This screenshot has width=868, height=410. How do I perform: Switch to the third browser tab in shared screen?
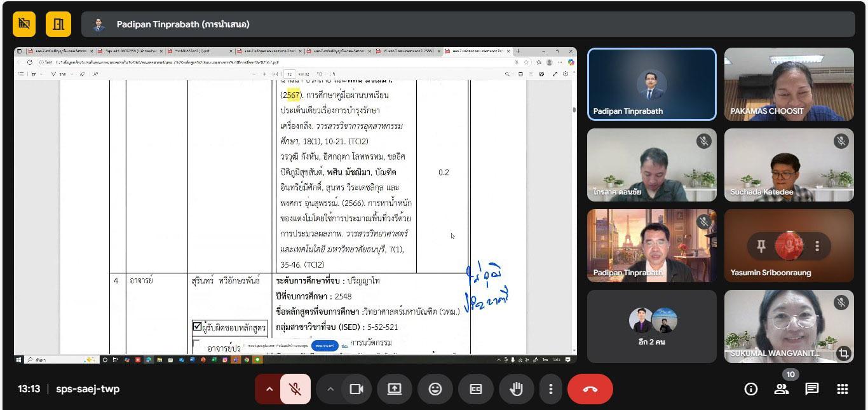[x=200, y=51]
